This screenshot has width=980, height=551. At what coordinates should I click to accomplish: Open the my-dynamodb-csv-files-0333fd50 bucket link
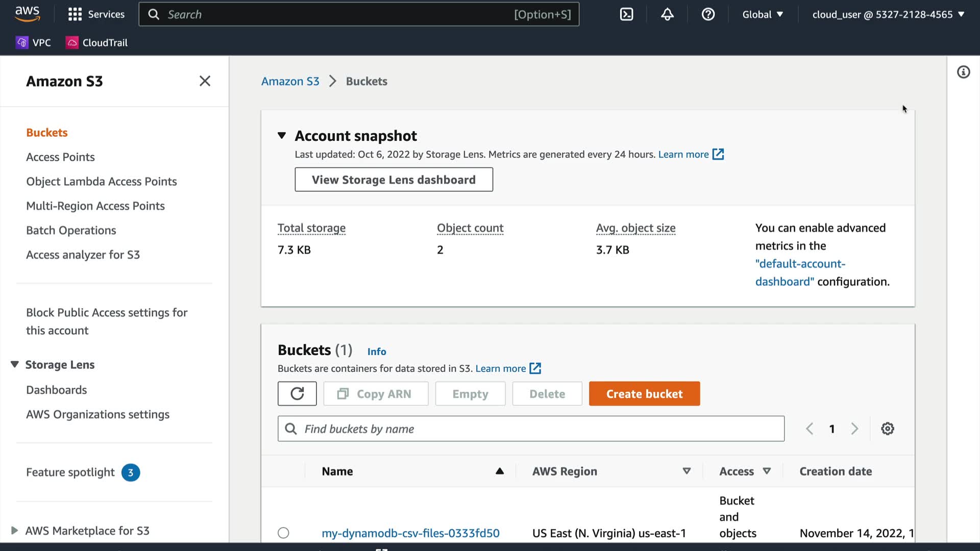point(410,533)
